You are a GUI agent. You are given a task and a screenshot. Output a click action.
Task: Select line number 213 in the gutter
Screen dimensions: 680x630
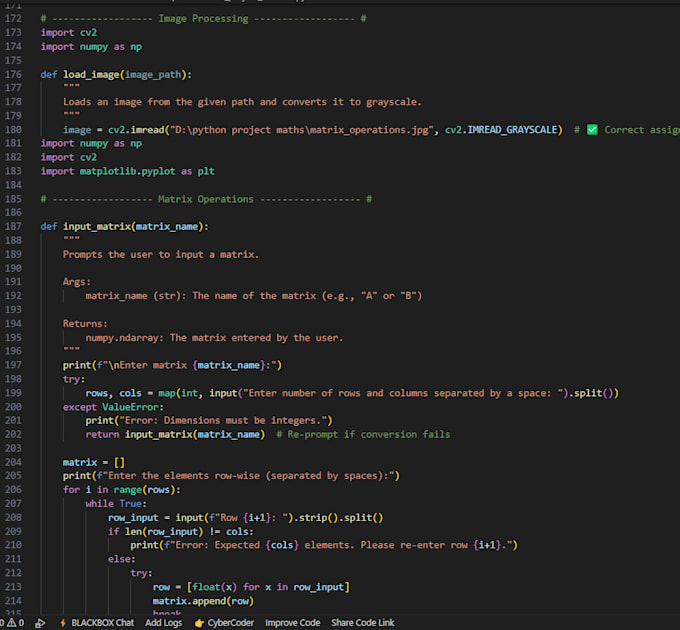pyautogui.click(x=13, y=587)
